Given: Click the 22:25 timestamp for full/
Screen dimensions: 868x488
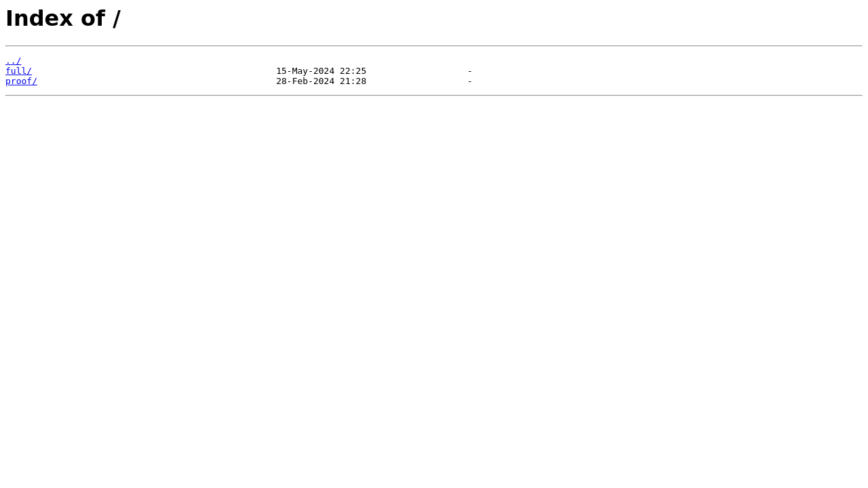Looking at the screenshot, I should pyautogui.click(x=353, y=71).
